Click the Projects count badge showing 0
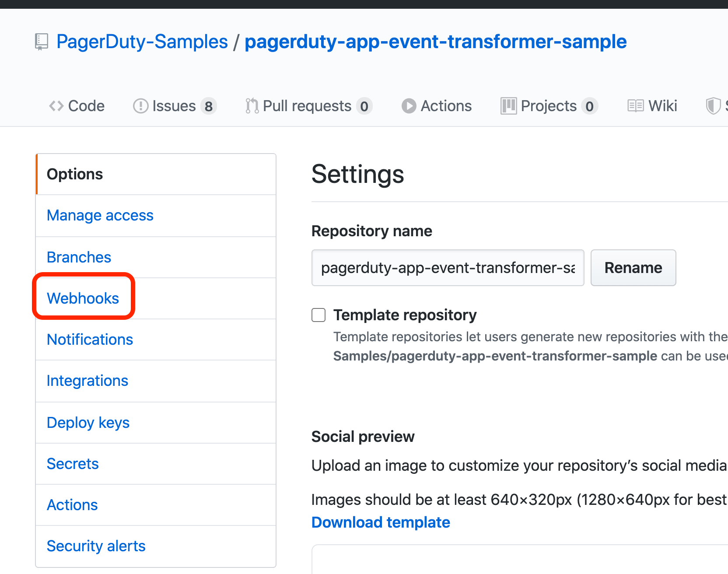This screenshot has height=574, width=728. (x=589, y=106)
